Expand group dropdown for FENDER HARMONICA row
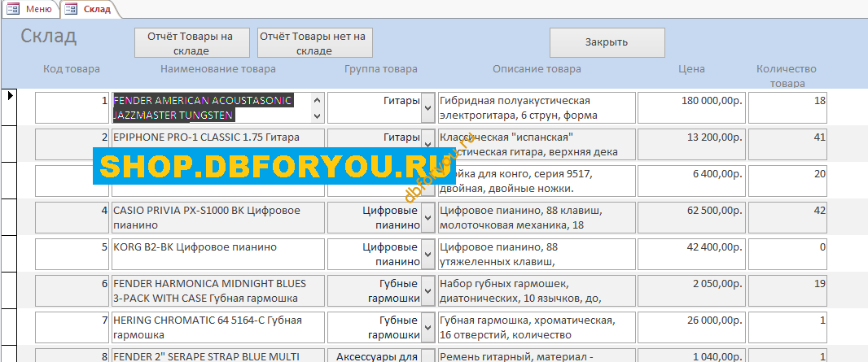868x362 pixels. tap(428, 290)
